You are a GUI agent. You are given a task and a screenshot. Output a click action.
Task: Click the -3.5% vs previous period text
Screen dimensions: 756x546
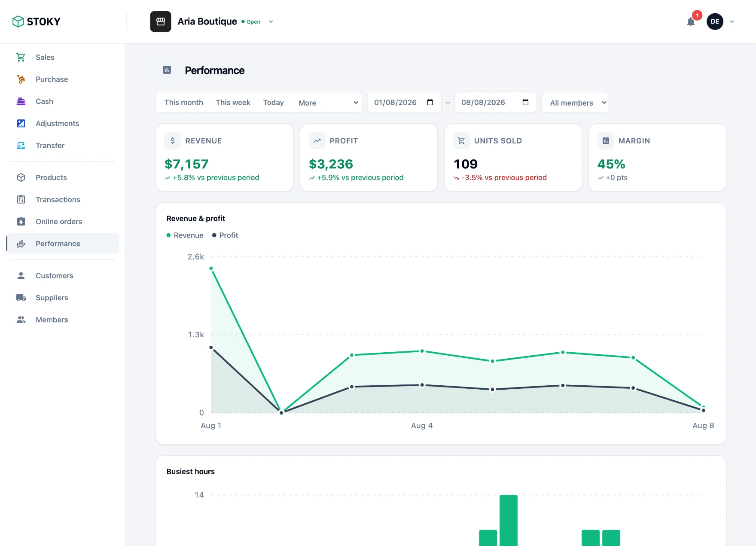point(504,177)
